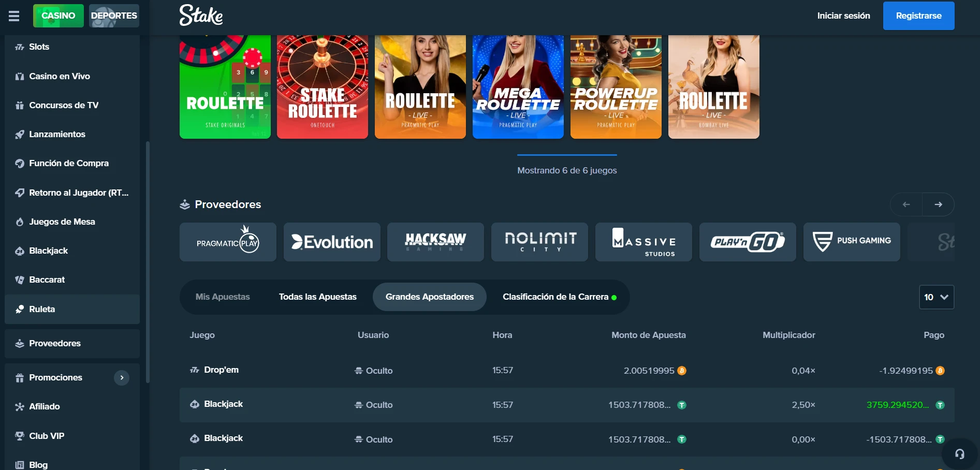Open the hamburger menu icon
The image size is (980, 470).
[14, 16]
